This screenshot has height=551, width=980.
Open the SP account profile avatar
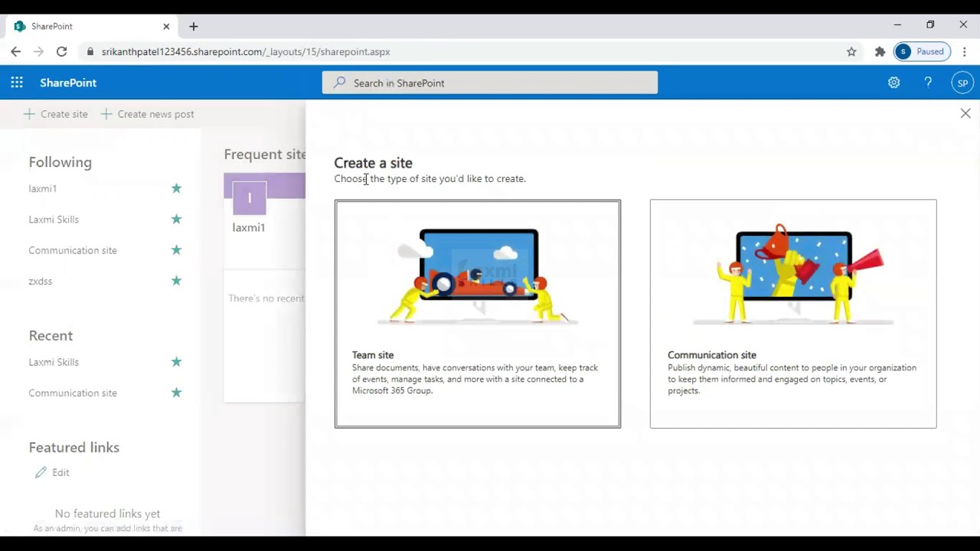coord(962,83)
